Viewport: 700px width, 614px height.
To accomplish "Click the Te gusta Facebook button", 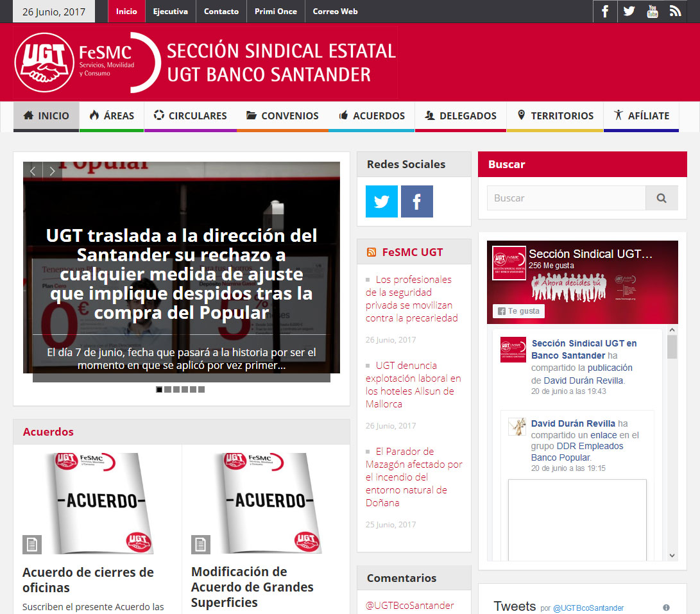I will [519, 311].
